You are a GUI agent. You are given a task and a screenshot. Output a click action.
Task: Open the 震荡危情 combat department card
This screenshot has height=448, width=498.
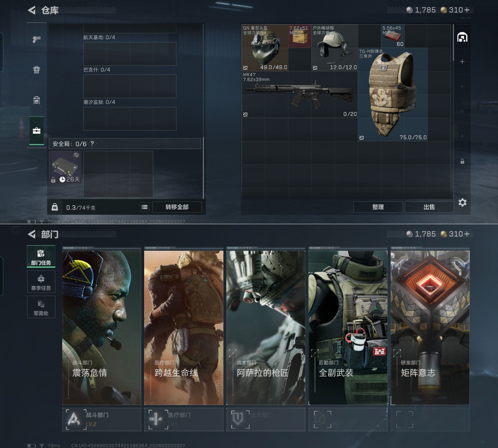coord(101,327)
